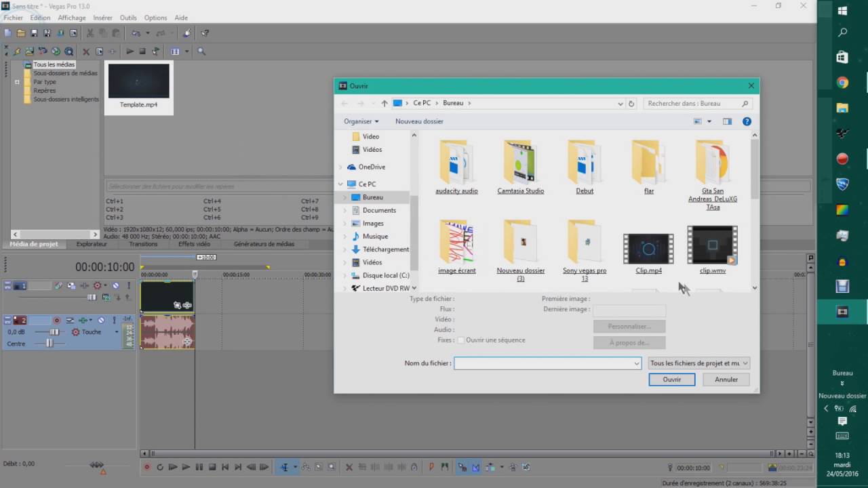Open the Edition menu

(40, 18)
